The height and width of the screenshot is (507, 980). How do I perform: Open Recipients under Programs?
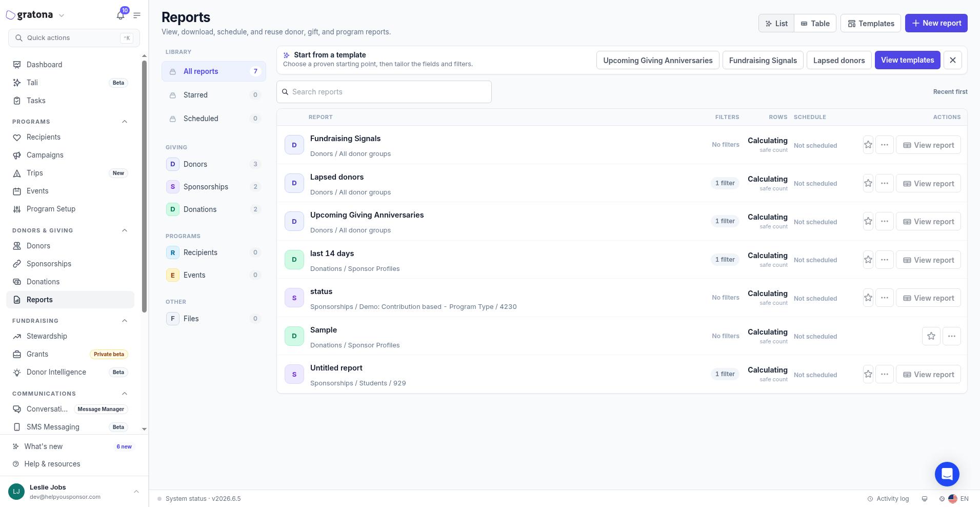coord(70,137)
